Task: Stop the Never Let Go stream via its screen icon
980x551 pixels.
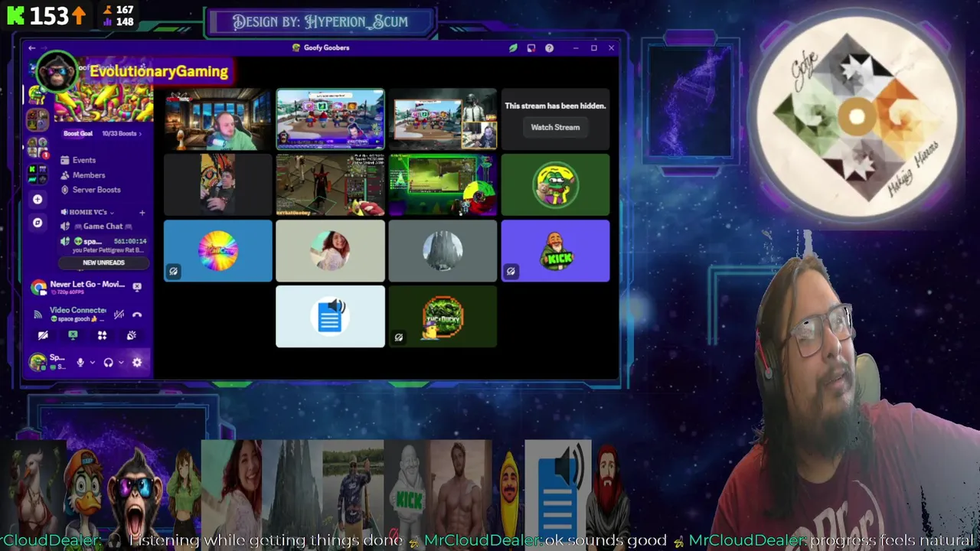Action: coord(137,287)
